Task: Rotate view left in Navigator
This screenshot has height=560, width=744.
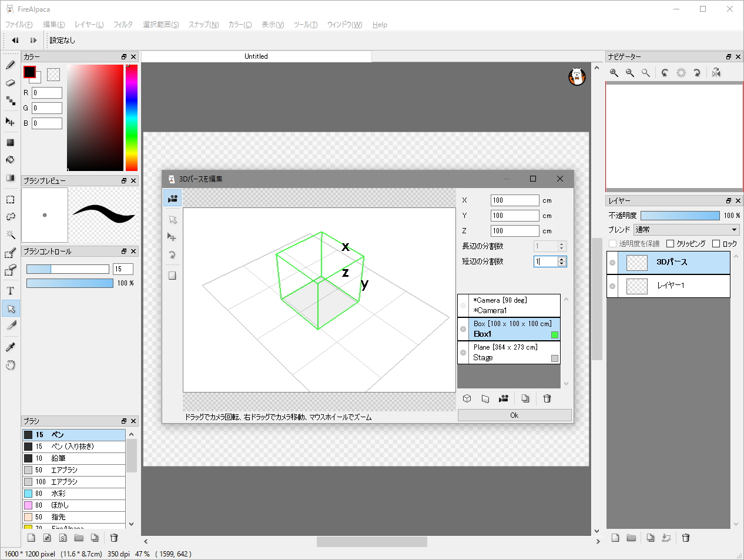Action: click(x=665, y=73)
